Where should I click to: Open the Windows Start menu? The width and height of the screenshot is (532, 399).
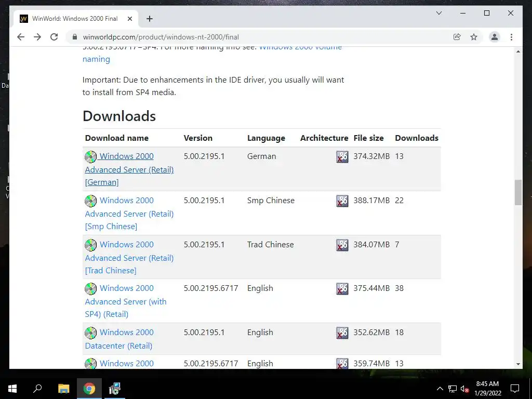(12, 389)
